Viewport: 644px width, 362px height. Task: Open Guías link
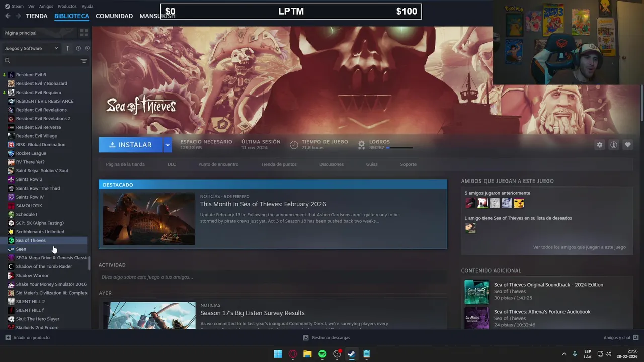[x=372, y=164]
